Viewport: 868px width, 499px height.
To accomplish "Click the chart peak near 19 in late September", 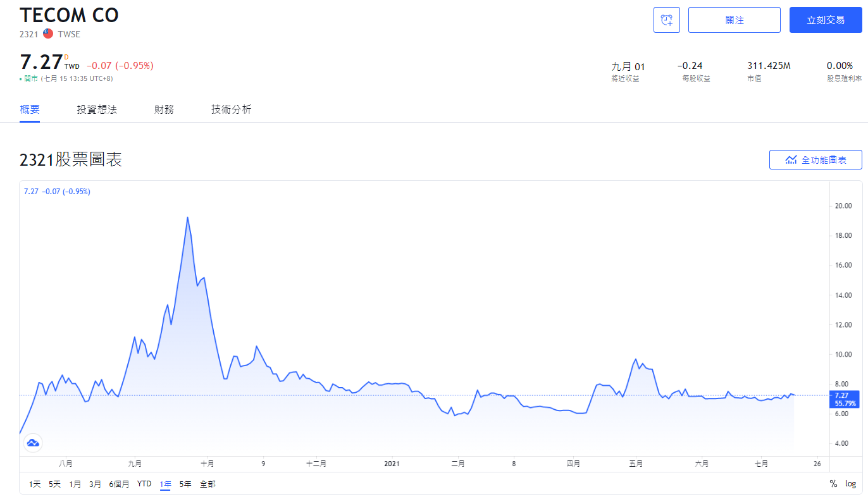I will (187, 218).
